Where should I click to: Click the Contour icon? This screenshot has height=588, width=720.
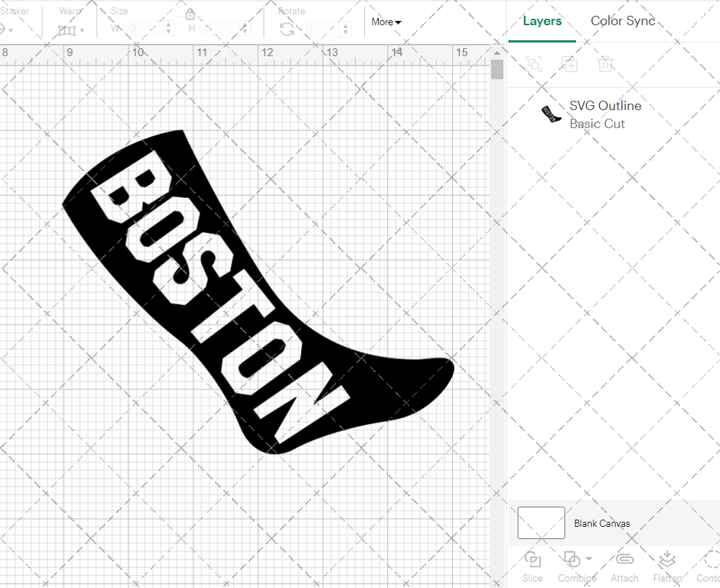click(710, 560)
